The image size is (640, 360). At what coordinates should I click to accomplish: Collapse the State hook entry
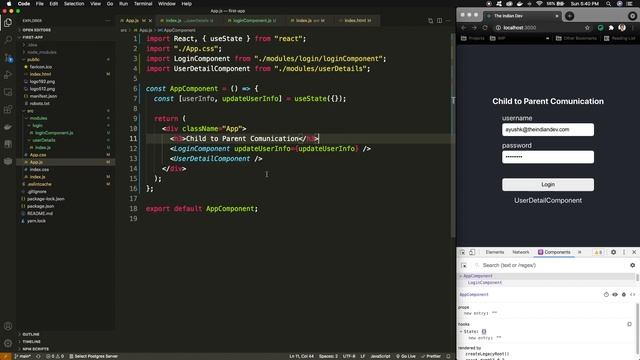coord(461,331)
